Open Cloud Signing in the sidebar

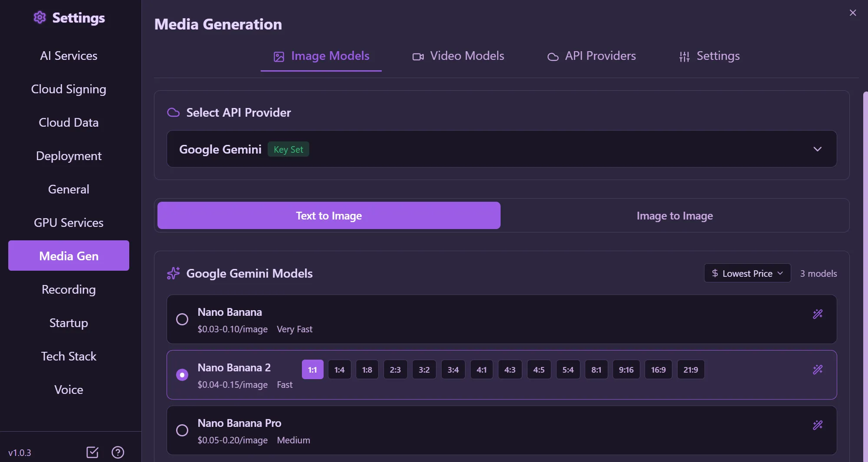(x=69, y=89)
